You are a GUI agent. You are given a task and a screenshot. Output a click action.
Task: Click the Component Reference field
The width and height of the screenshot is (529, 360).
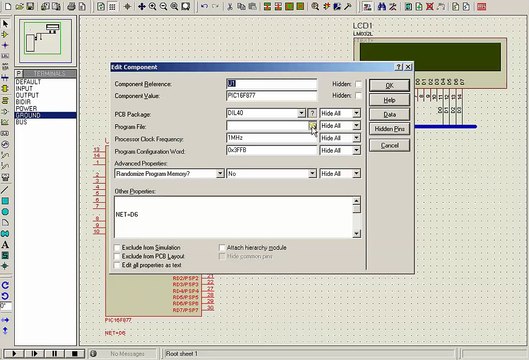[x=272, y=84]
